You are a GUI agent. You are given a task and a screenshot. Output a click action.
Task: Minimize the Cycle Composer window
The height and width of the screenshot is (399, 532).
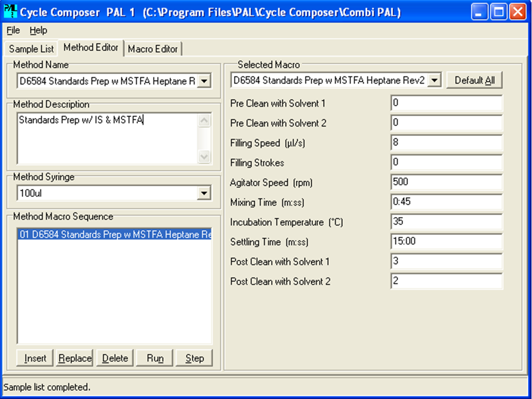click(x=480, y=12)
